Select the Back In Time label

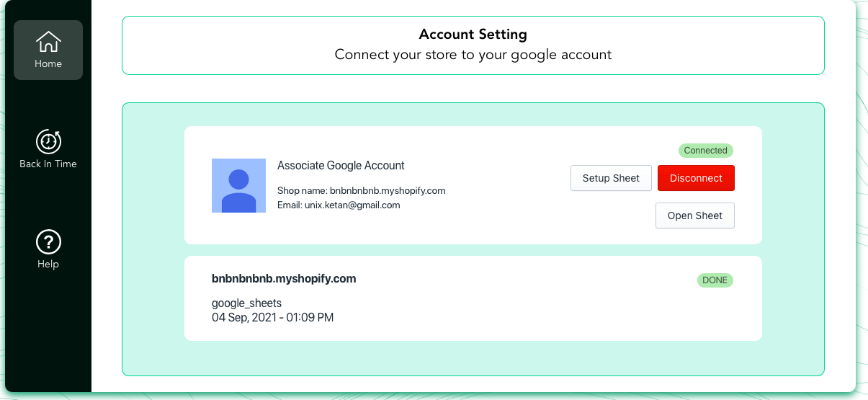click(x=48, y=164)
